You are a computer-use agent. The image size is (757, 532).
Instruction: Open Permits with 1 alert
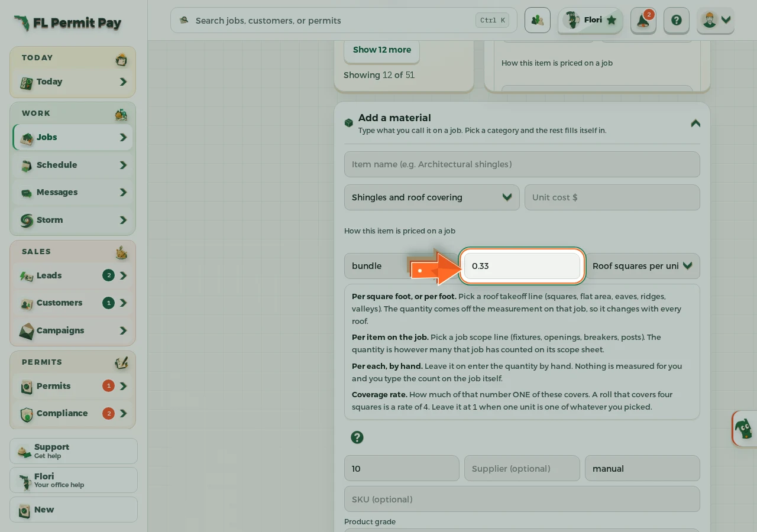coord(73,386)
